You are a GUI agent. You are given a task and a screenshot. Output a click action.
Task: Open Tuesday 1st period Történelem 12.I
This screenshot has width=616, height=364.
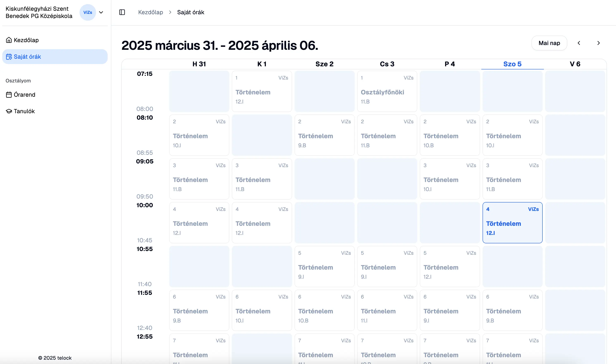point(262,91)
